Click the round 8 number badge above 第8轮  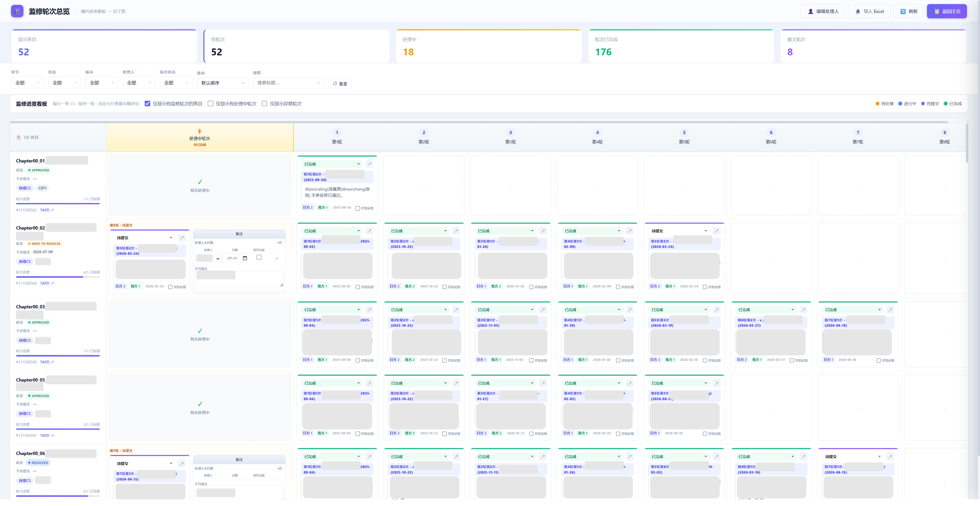point(945,132)
